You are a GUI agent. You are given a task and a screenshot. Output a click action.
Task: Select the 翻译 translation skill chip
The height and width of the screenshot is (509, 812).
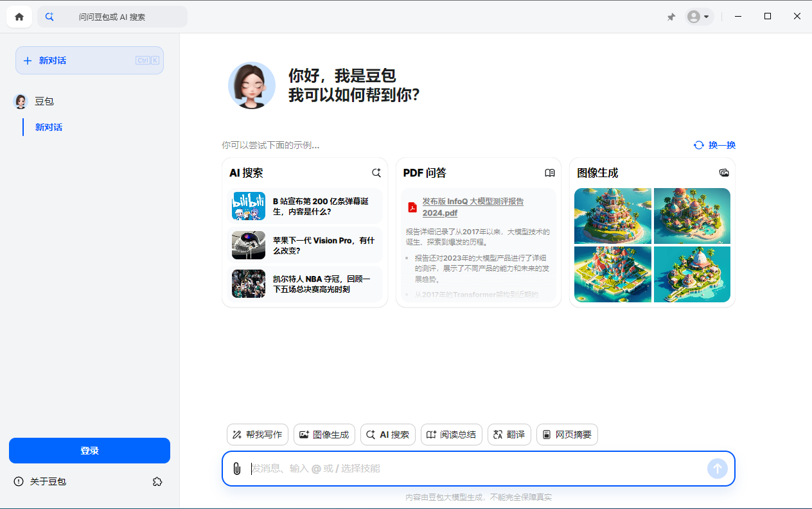[509, 435]
